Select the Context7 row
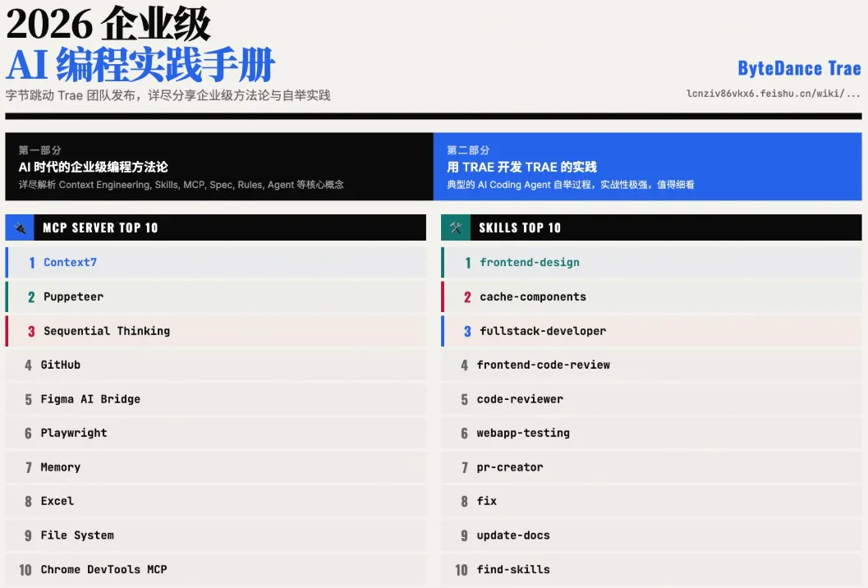Viewport: 868px width, 588px height. (216, 263)
